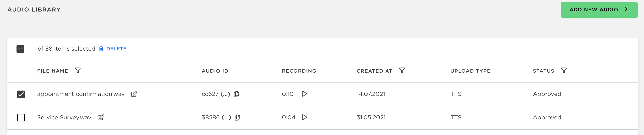Open the File Name filter
The height and width of the screenshot is (135, 644).
coord(78,71)
